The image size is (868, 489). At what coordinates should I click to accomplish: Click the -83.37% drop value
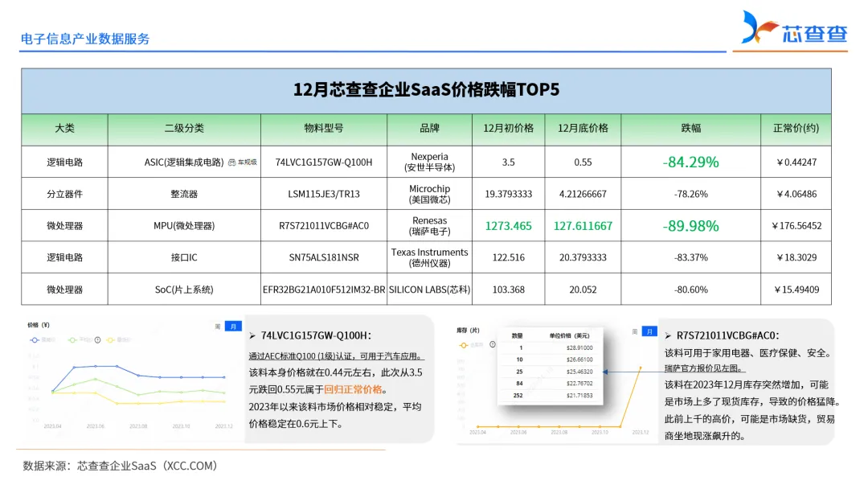[x=691, y=257]
